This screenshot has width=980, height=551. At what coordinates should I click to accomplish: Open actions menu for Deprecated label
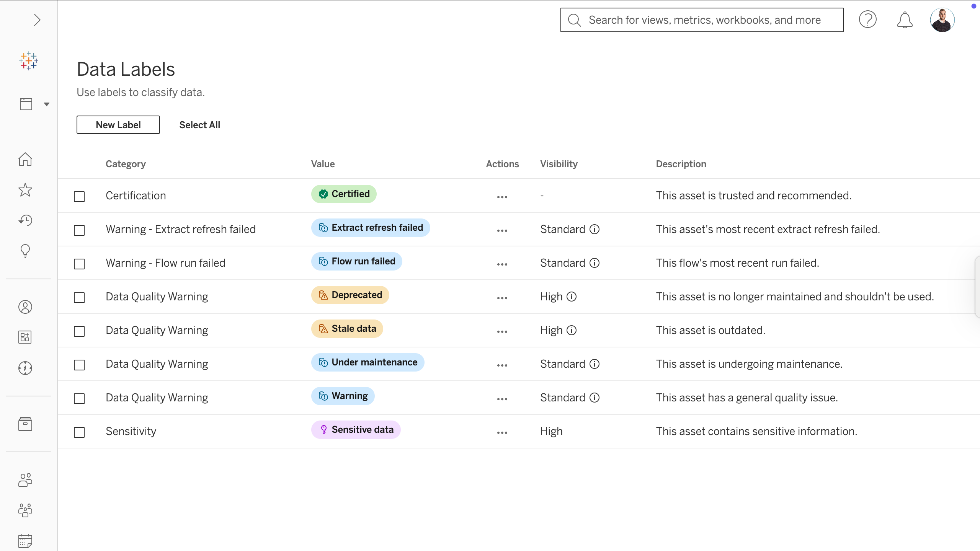point(502,298)
